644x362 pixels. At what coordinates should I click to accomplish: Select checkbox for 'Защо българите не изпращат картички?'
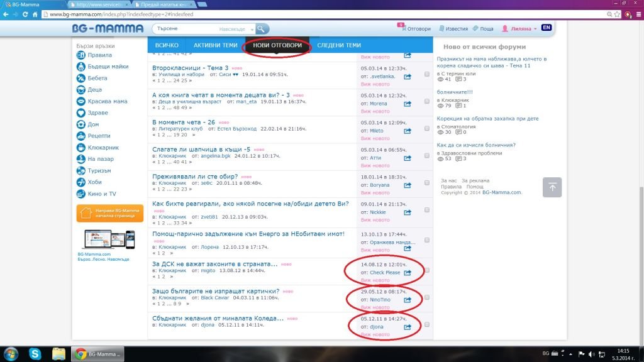click(427, 297)
